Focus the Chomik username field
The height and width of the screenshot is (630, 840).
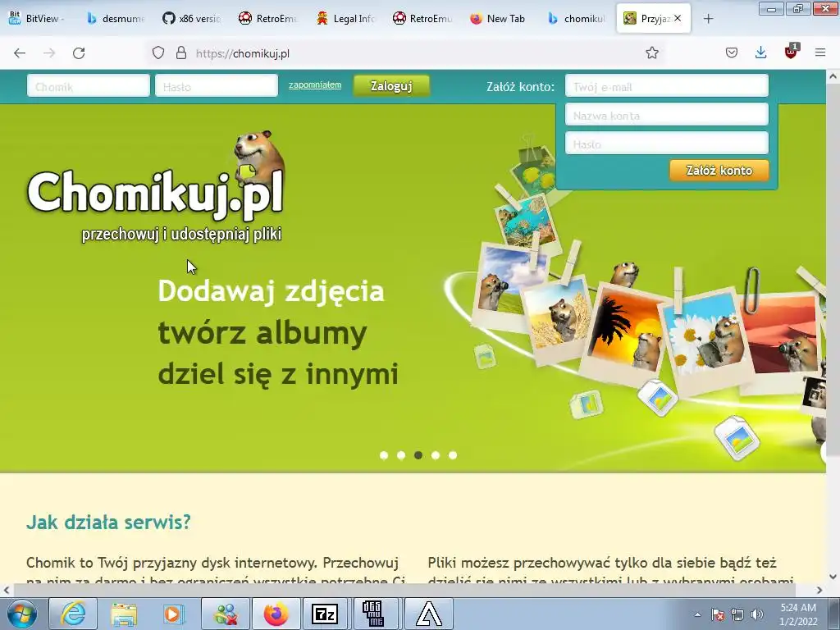pyautogui.click(x=89, y=86)
